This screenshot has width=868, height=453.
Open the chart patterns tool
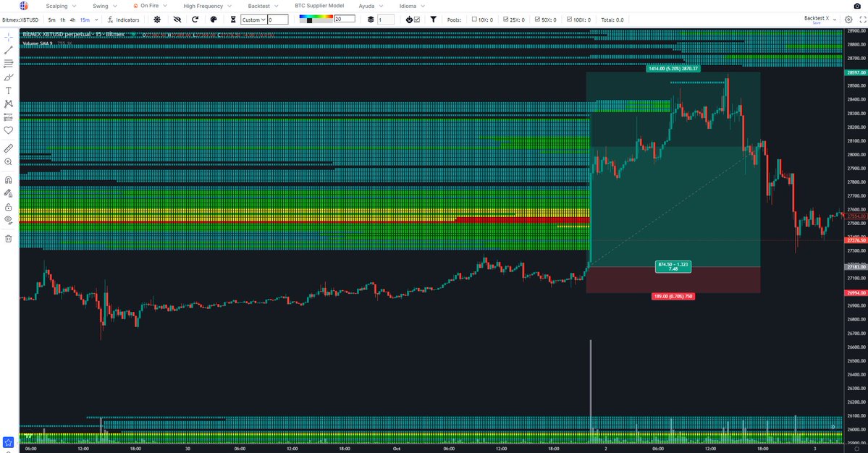coord(8,104)
